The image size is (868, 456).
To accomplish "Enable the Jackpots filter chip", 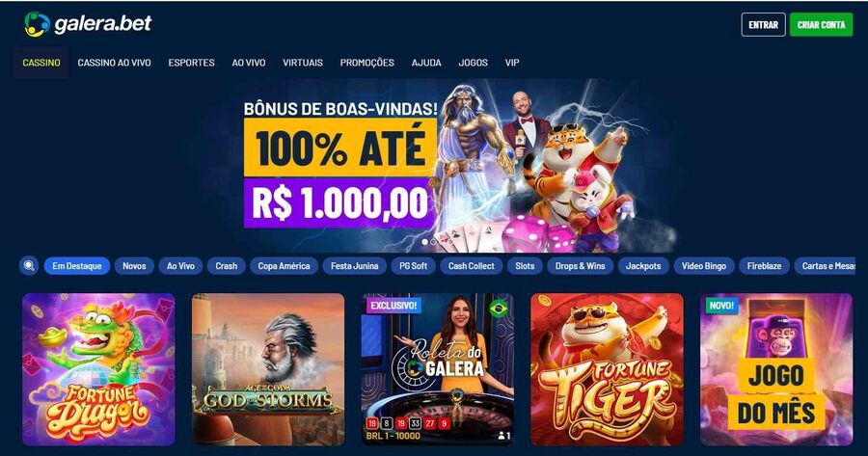I will 643,266.
